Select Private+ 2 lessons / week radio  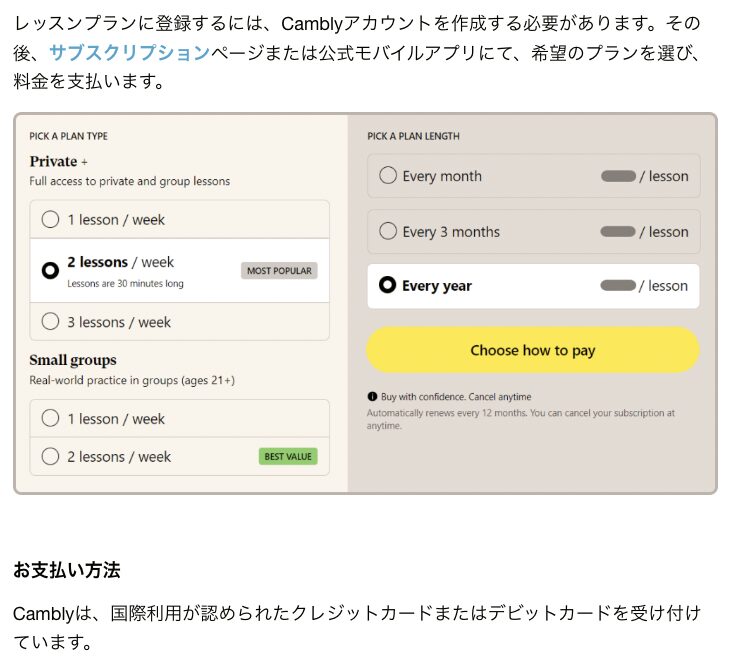[50, 270]
